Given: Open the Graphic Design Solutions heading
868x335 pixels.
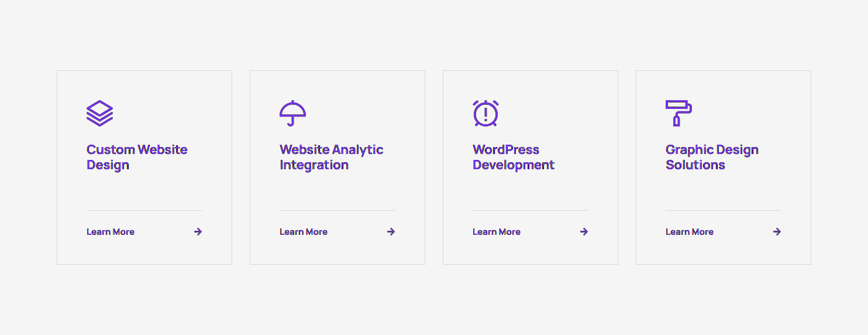Looking at the screenshot, I should [712, 158].
